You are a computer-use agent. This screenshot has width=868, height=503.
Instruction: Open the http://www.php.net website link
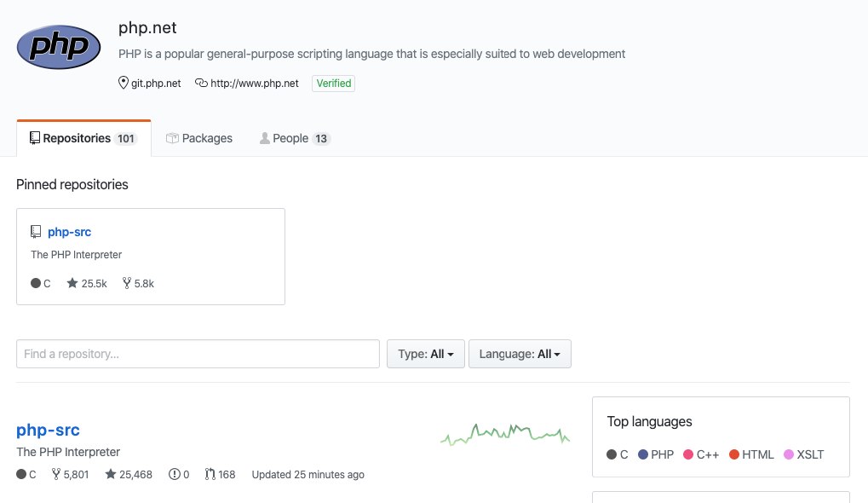click(254, 83)
